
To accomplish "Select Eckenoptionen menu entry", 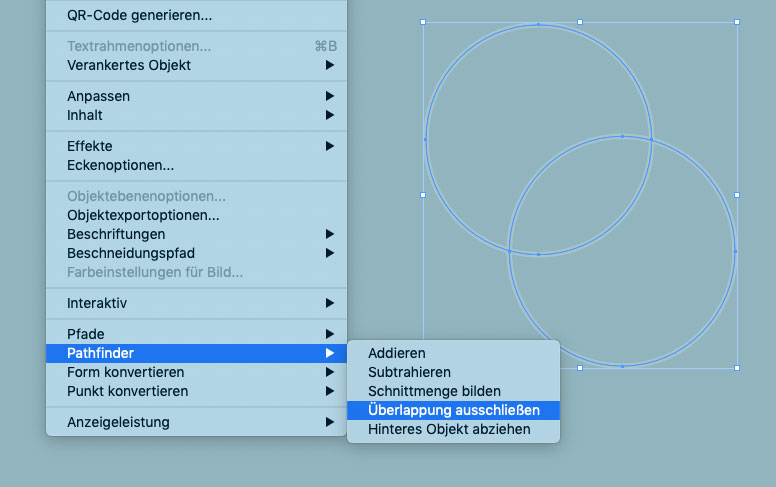I will (x=196, y=165).
